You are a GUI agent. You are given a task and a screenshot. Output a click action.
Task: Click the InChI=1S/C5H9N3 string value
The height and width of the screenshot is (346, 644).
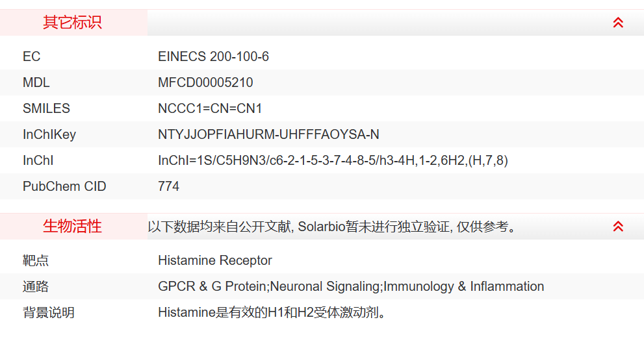[333, 160]
